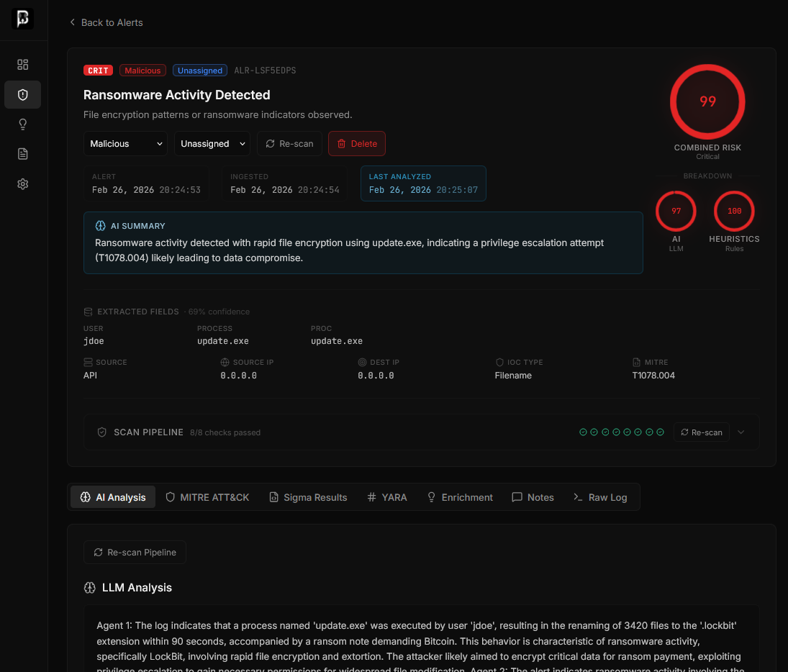Click the Heuristics score 100 gauge
The width and height of the screenshot is (788, 672).
[x=734, y=211]
